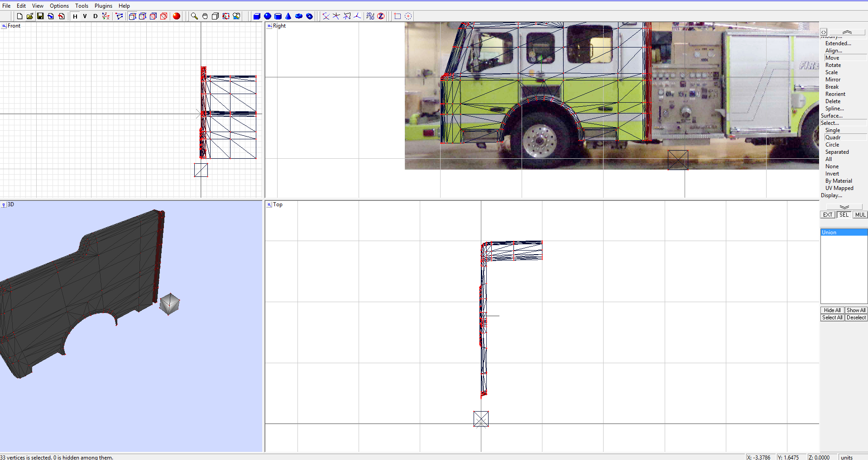The width and height of the screenshot is (868, 460).
Task: Activate the zoom magnifier tool
Action: (x=194, y=16)
